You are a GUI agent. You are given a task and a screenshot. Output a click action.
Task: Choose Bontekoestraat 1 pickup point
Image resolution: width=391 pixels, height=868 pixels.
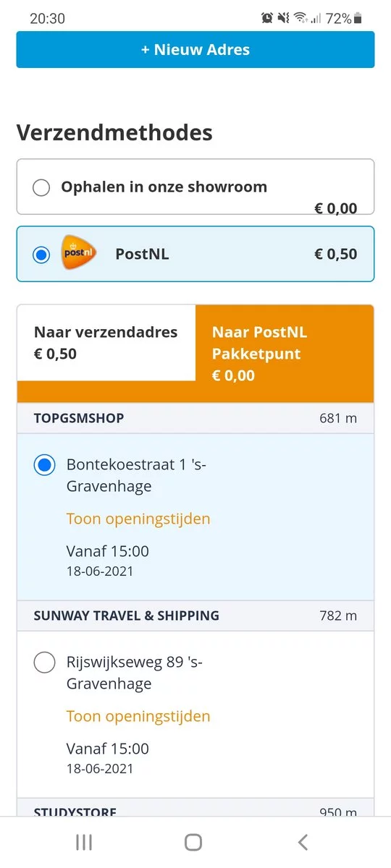click(x=45, y=465)
